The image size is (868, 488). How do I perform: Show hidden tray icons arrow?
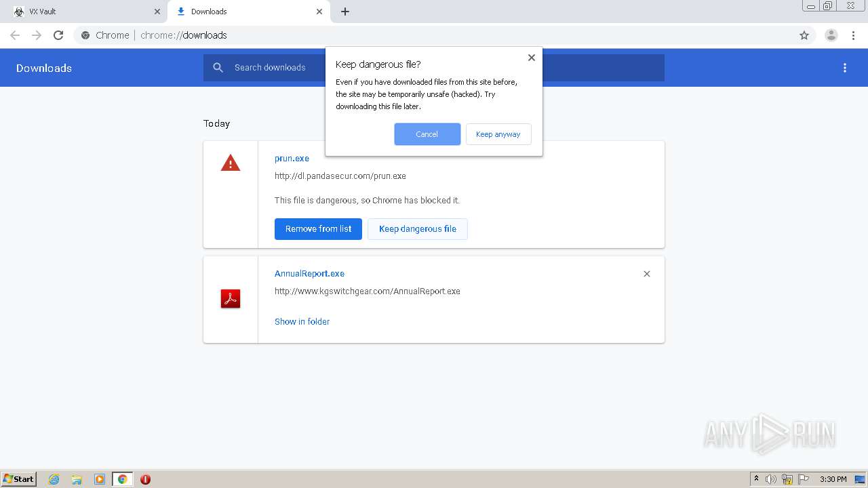click(756, 479)
